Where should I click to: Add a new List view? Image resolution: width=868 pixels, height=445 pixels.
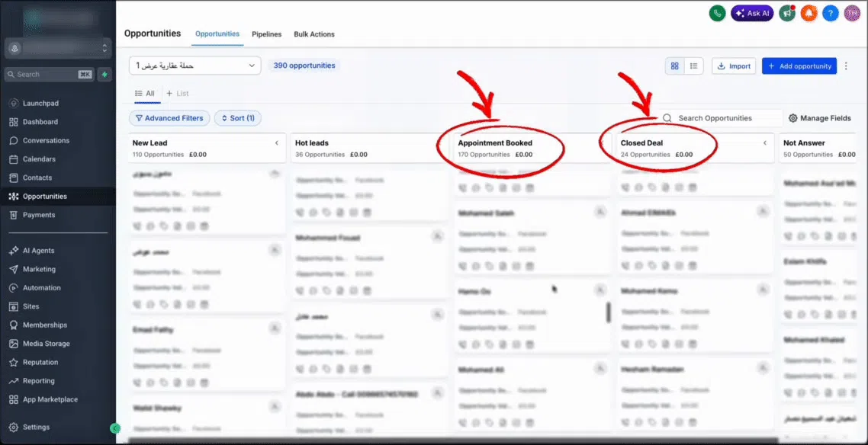pos(178,94)
